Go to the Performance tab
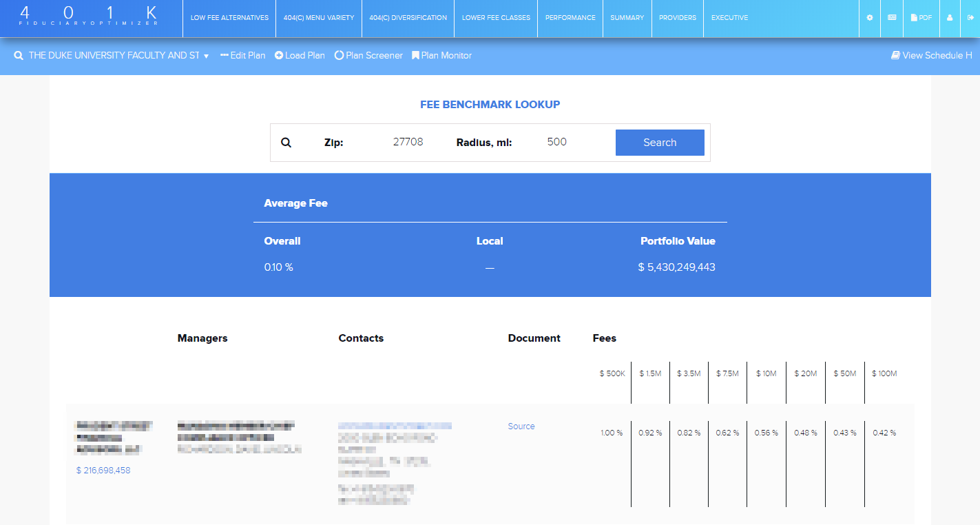Viewport: 980px width, 525px height. 570,18
